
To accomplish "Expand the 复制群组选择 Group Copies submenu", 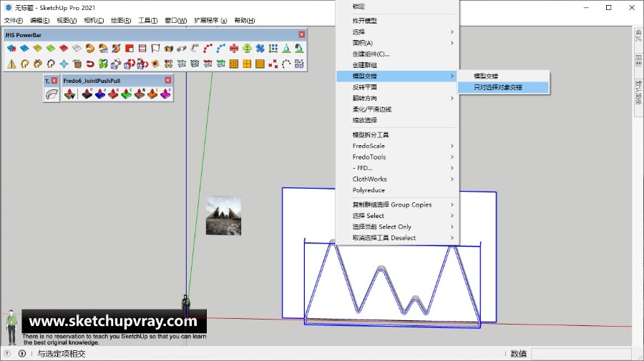I will [398, 204].
